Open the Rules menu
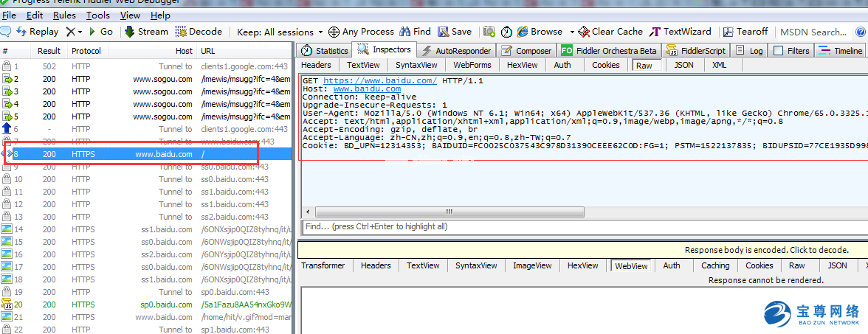 tap(64, 15)
